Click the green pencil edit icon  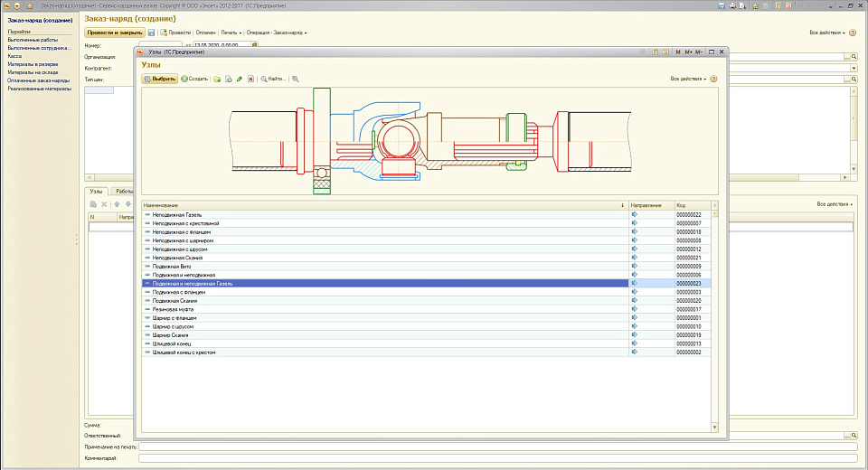coord(240,79)
